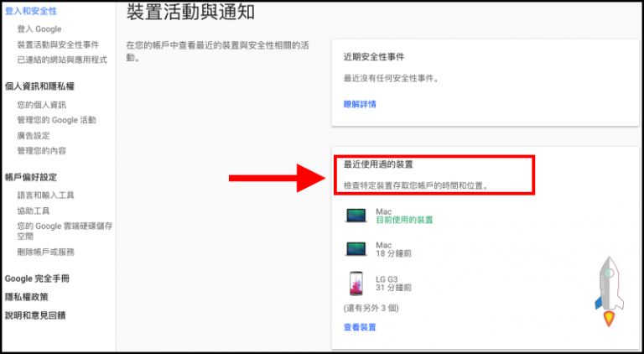Go to 管理您的 Google 活動
This screenshot has width=644, height=354.
pyautogui.click(x=56, y=120)
